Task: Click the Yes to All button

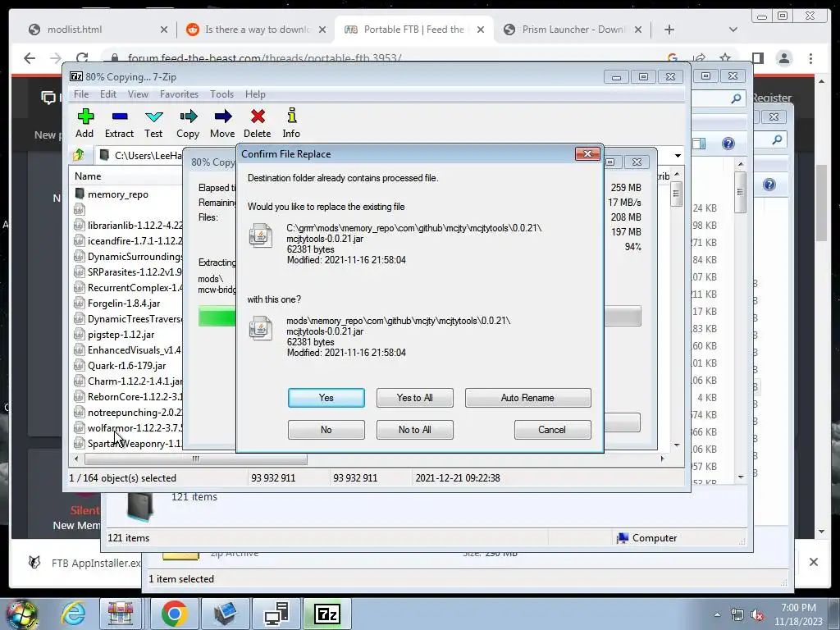Action: tap(414, 398)
